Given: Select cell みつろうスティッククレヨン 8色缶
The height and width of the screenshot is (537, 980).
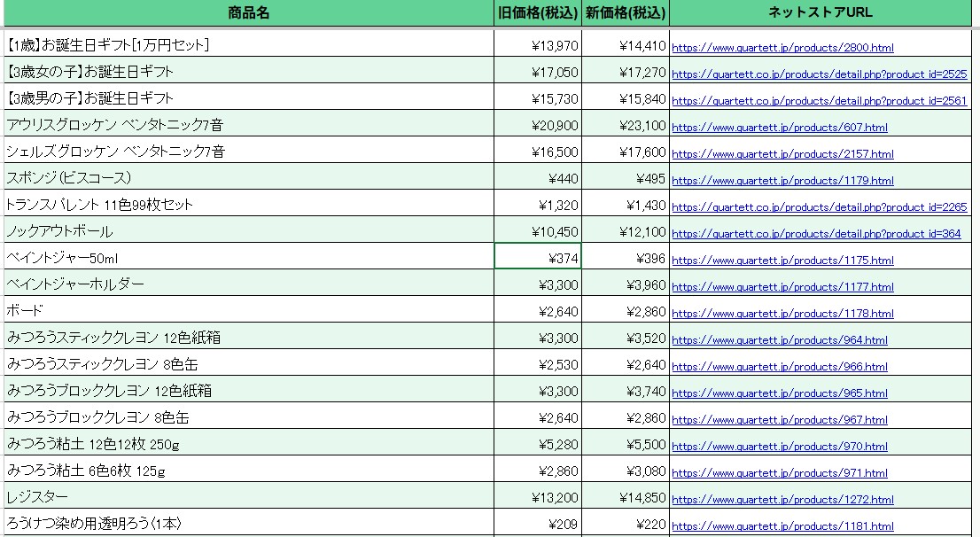Looking at the screenshot, I should 249,363.
